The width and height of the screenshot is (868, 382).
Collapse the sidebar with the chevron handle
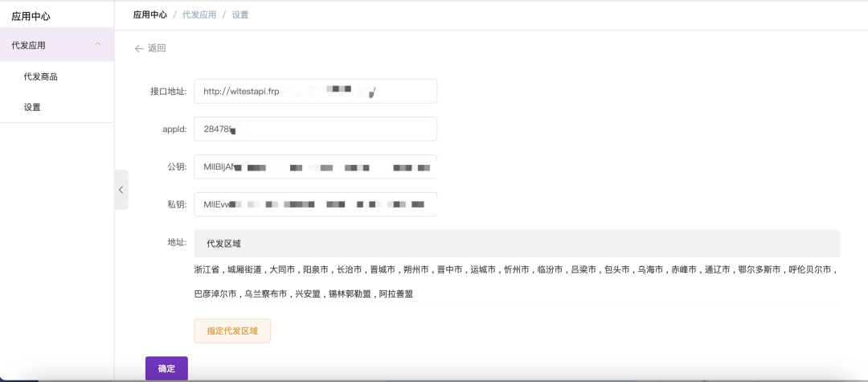[121, 190]
